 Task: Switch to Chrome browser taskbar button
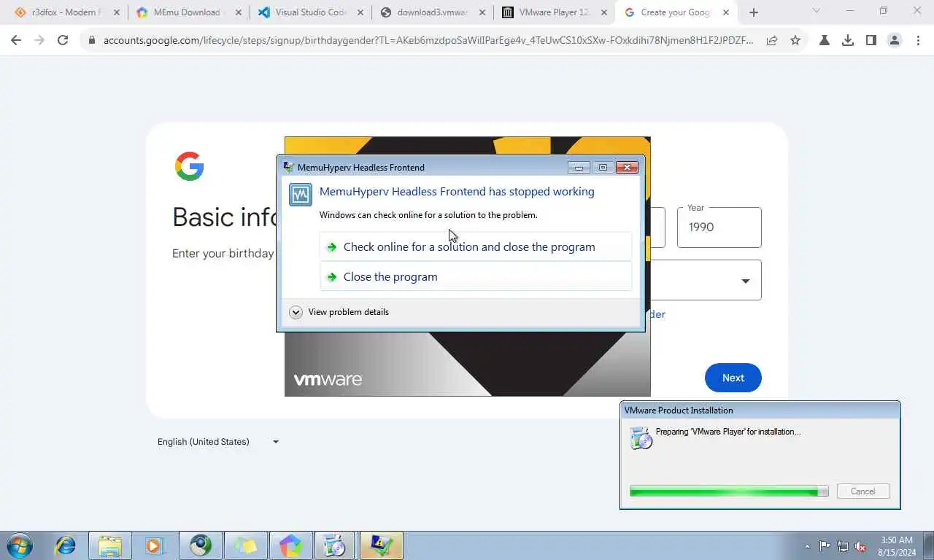200,545
